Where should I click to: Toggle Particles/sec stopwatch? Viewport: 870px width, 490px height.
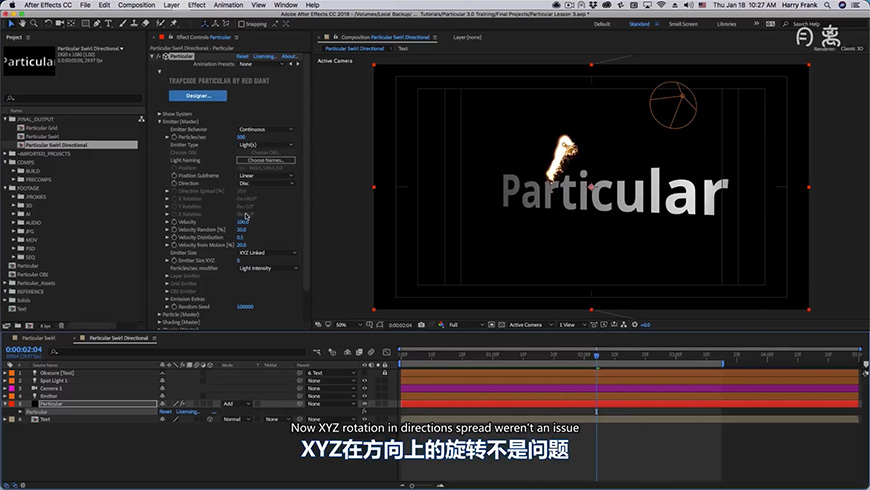[174, 137]
